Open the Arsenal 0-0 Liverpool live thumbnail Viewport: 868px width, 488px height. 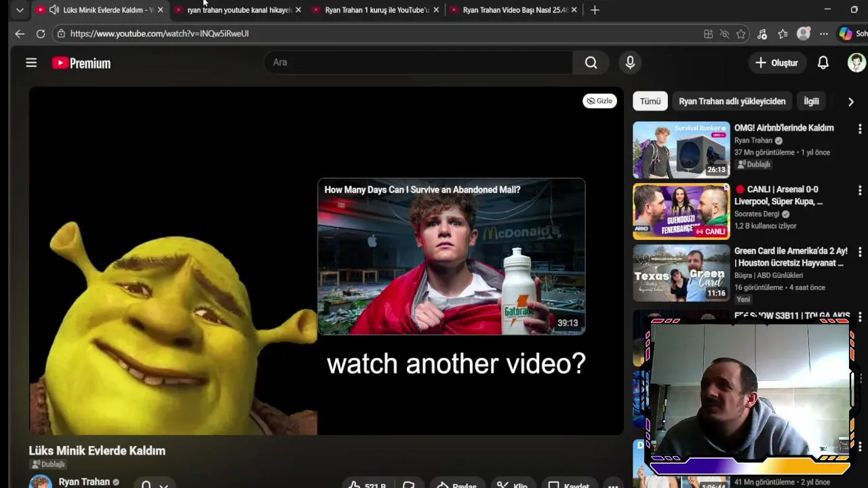pos(682,211)
